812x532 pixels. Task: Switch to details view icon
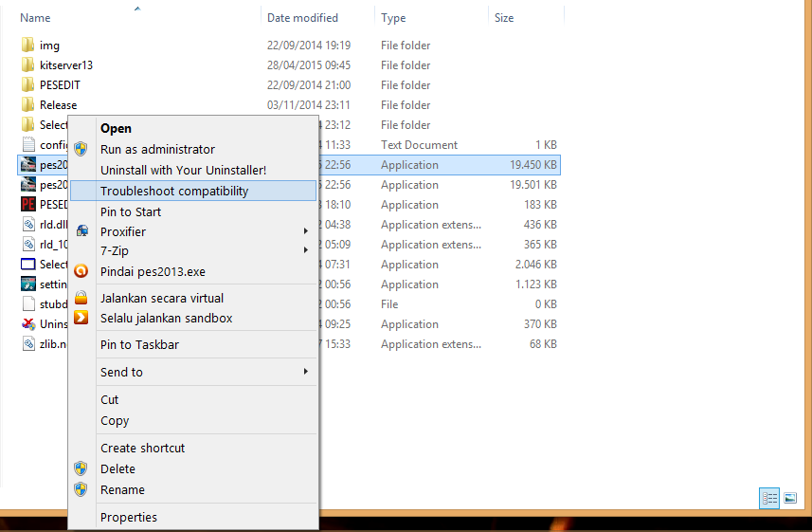click(x=769, y=499)
